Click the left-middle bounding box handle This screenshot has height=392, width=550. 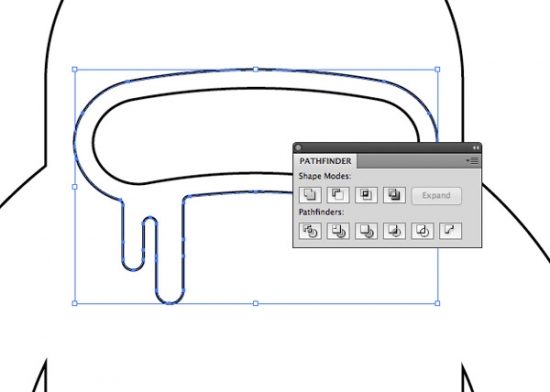[x=74, y=187]
